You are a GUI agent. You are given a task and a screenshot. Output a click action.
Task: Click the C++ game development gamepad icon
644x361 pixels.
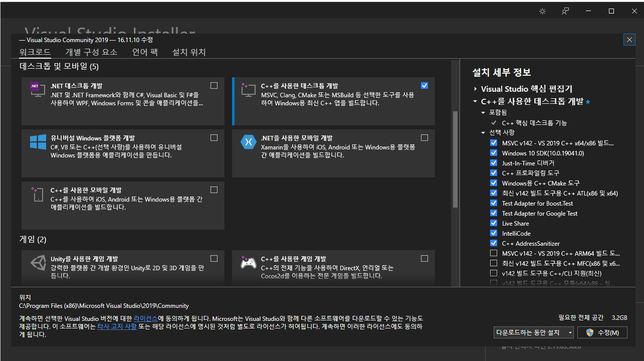pos(249,263)
